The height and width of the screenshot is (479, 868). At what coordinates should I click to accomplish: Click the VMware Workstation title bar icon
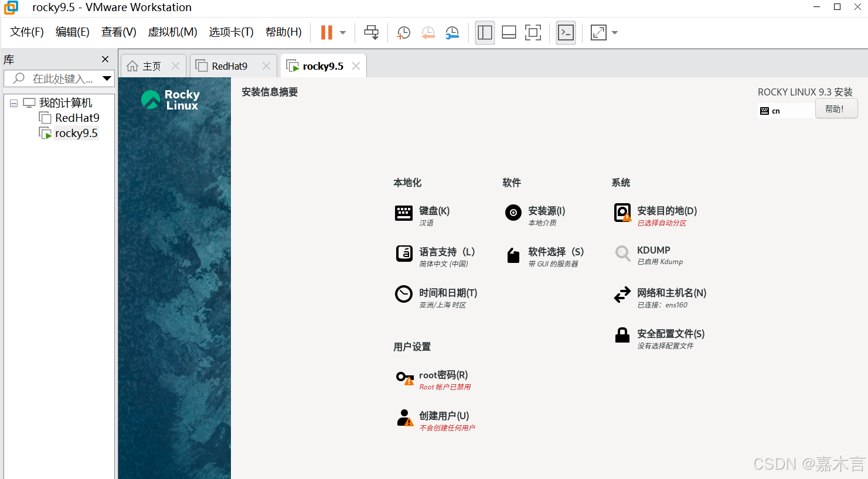[11, 8]
